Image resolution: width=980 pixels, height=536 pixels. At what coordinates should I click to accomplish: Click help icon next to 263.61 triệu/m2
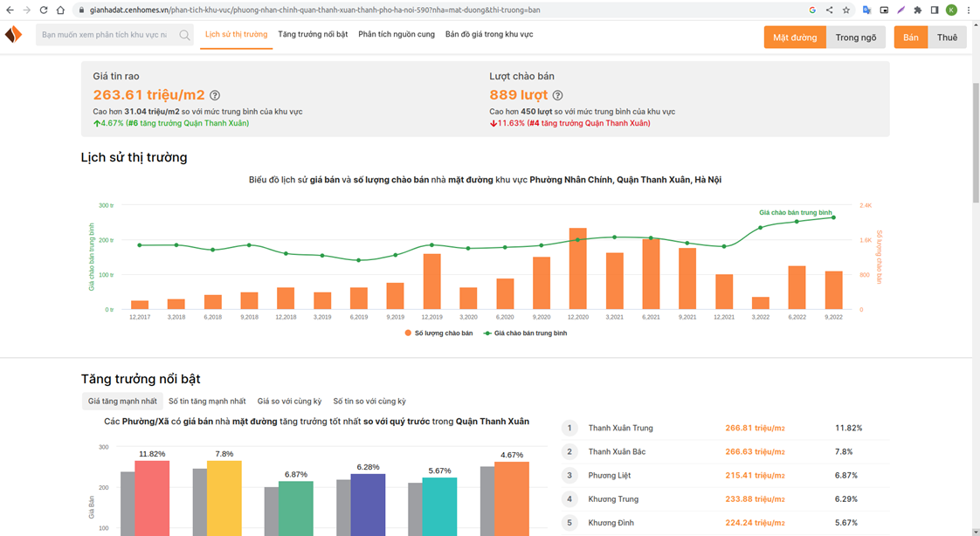215,95
